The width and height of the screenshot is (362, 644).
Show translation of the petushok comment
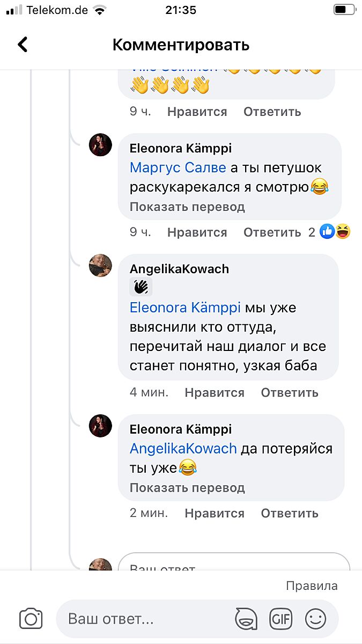(x=187, y=207)
